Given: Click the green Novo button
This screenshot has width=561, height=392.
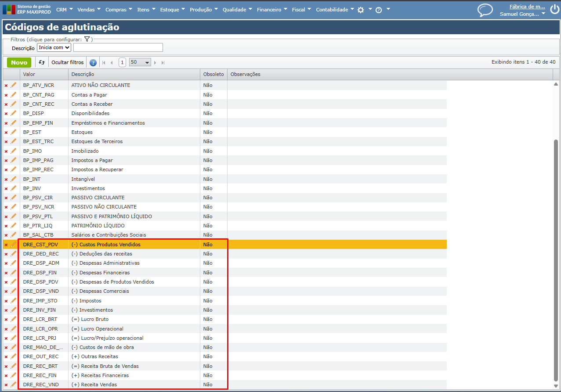Looking at the screenshot, I should 19,62.
